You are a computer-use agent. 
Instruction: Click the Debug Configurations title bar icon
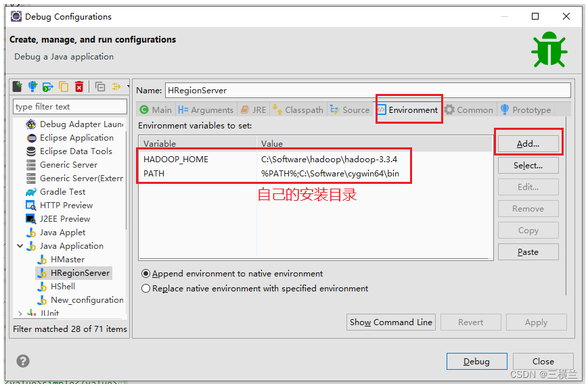[16, 16]
